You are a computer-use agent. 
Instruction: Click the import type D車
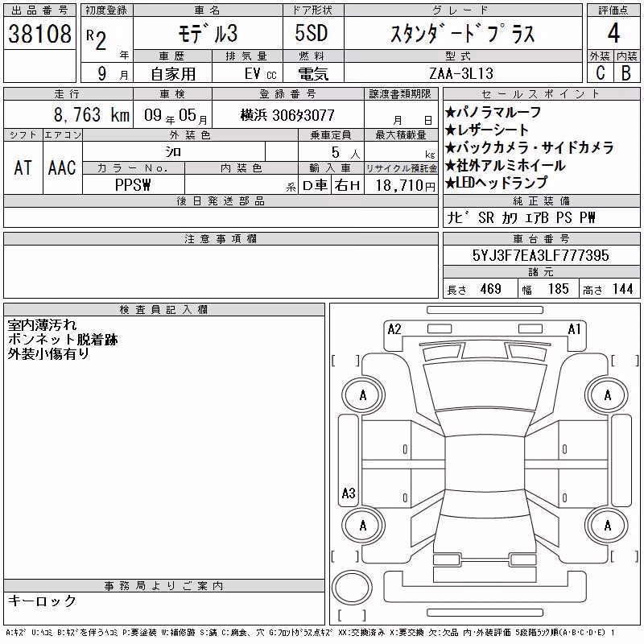pyautogui.click(x=315, y=185)
